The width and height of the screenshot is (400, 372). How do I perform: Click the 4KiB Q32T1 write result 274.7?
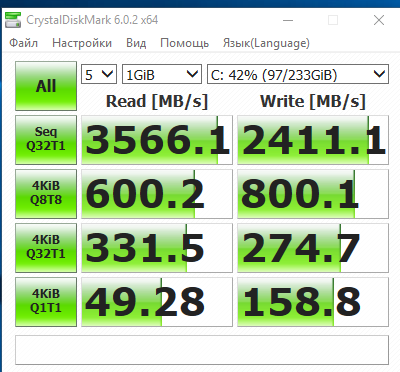313,248
